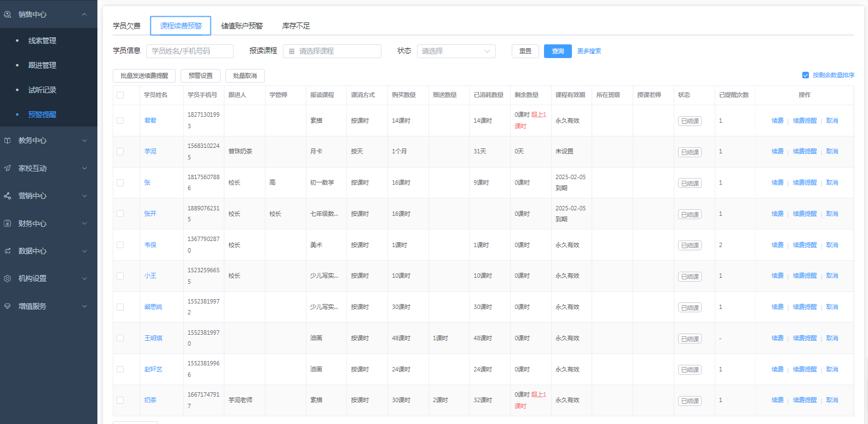868x424 pixels.
Task: Click the 销售中心 sidebar icon
Action: (x=8, y=14)
